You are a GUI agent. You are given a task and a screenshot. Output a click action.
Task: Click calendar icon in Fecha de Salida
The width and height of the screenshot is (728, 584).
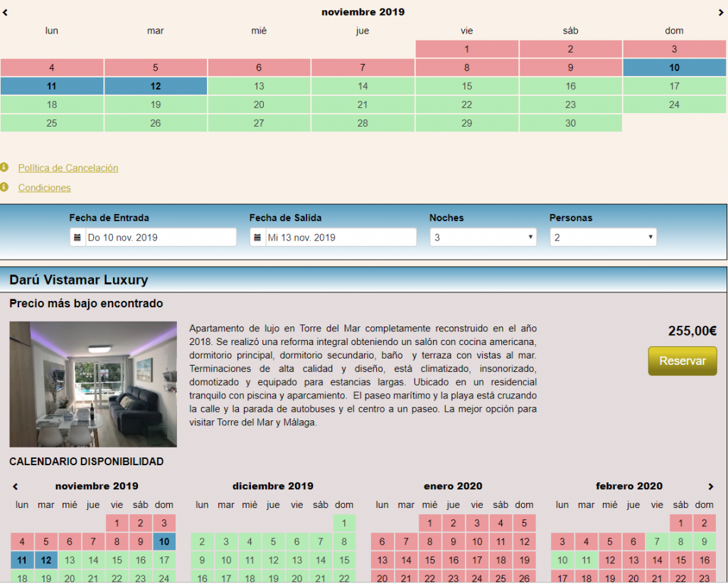click(257, 238)
